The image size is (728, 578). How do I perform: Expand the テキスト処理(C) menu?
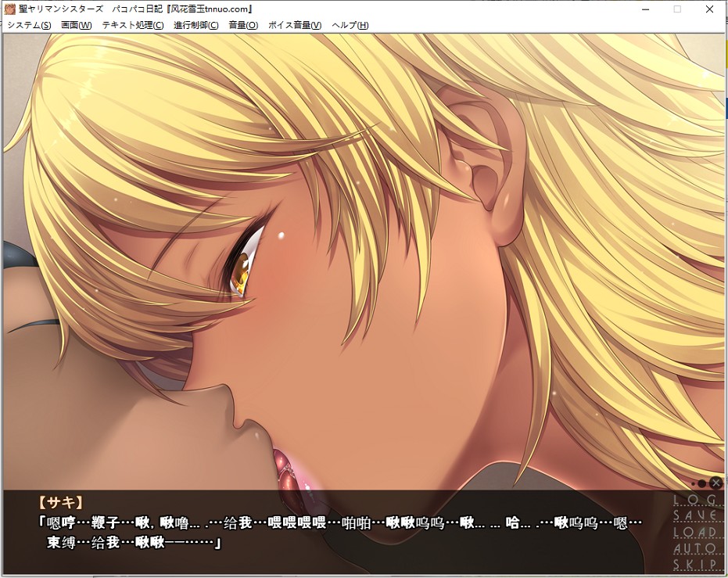point(132,25)
